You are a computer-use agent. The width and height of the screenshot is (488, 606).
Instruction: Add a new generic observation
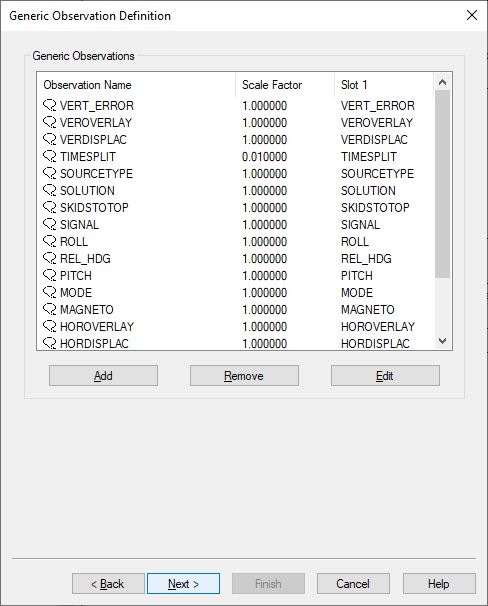click(103, 376)
